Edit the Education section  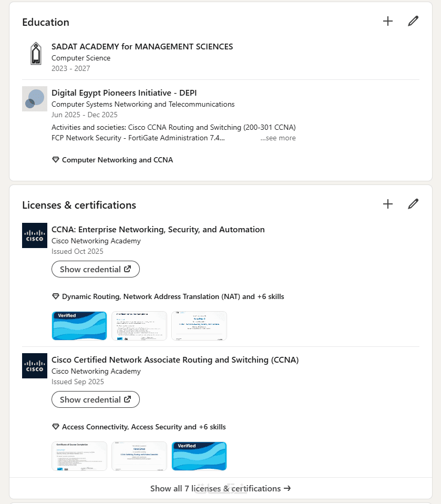pos(413,22)
